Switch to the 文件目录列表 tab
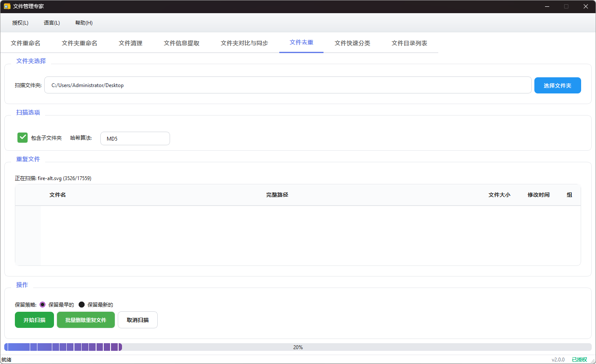 point(409,43)
